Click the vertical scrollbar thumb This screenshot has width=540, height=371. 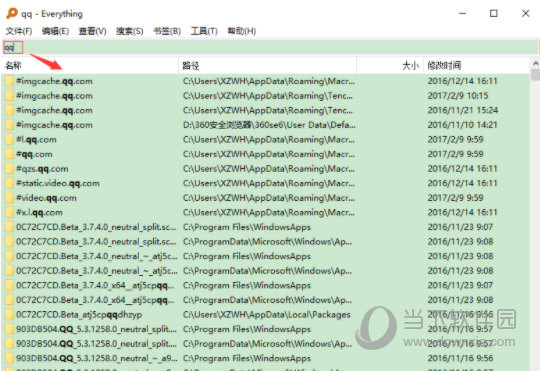point(535,75)
